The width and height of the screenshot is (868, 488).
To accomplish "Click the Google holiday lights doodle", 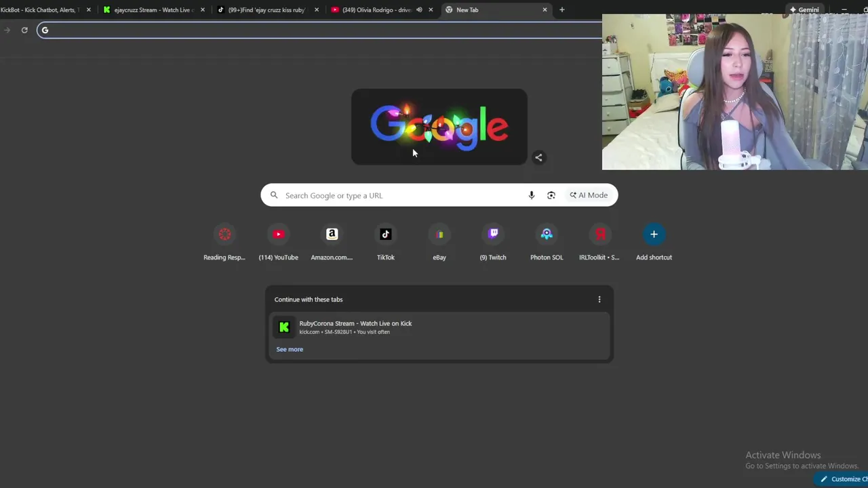I will click(439, 127).
